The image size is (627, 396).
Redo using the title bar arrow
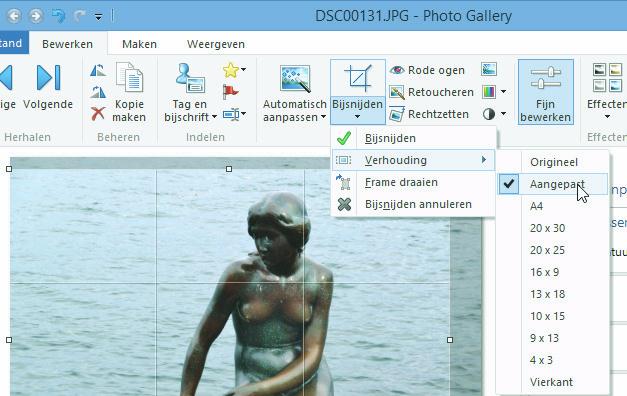click(x=80, y=16)
